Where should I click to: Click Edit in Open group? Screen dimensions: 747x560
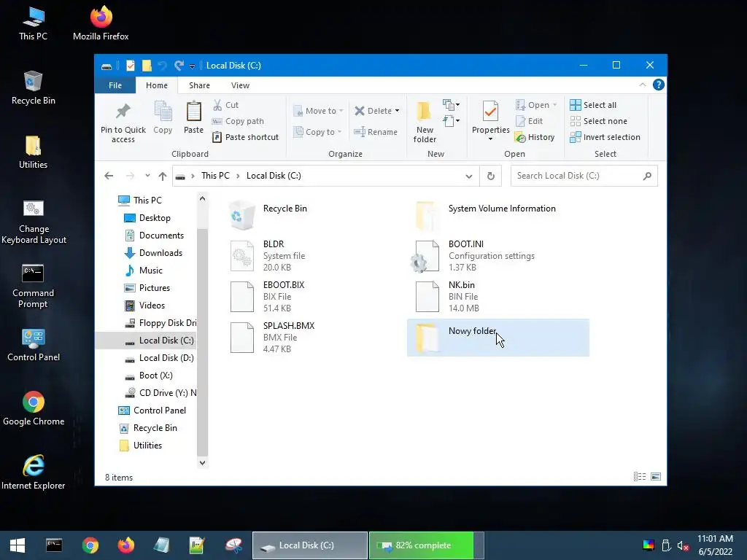click(x=530, y=121)
